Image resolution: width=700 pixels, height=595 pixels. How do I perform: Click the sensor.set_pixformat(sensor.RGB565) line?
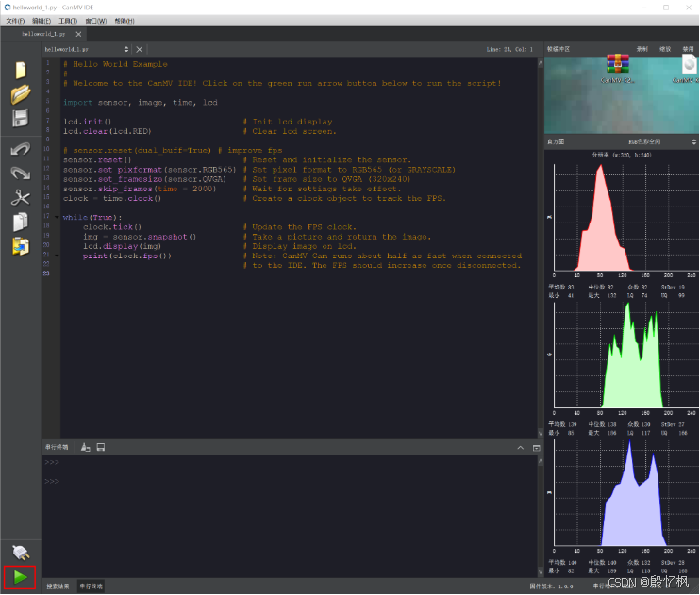click(149, 170)
